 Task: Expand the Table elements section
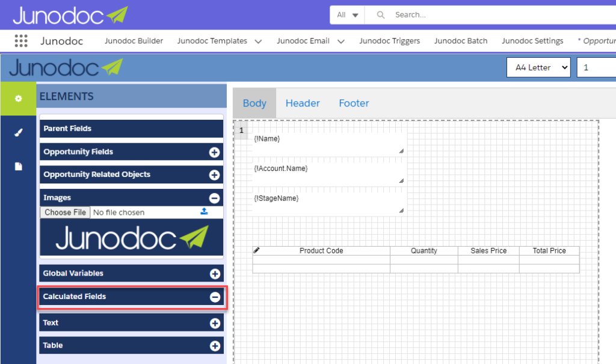tap(215, 346)
